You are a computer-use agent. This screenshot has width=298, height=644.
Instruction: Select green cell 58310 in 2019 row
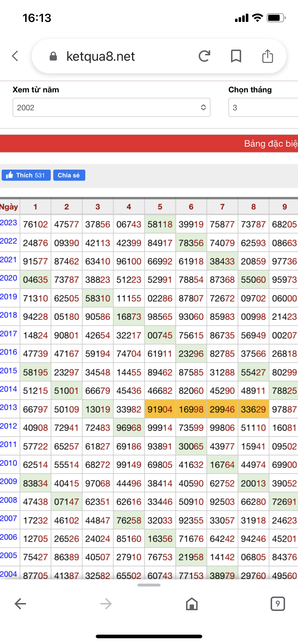pyautogui.click(x=98, y=298)
